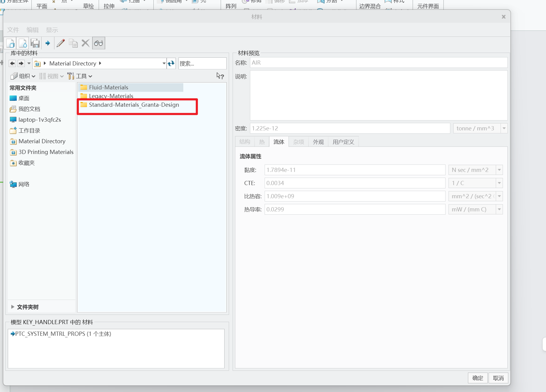Click the delete X icon in toolbar
The width and height of the screenshot is (546, 392).
(86, 43)
